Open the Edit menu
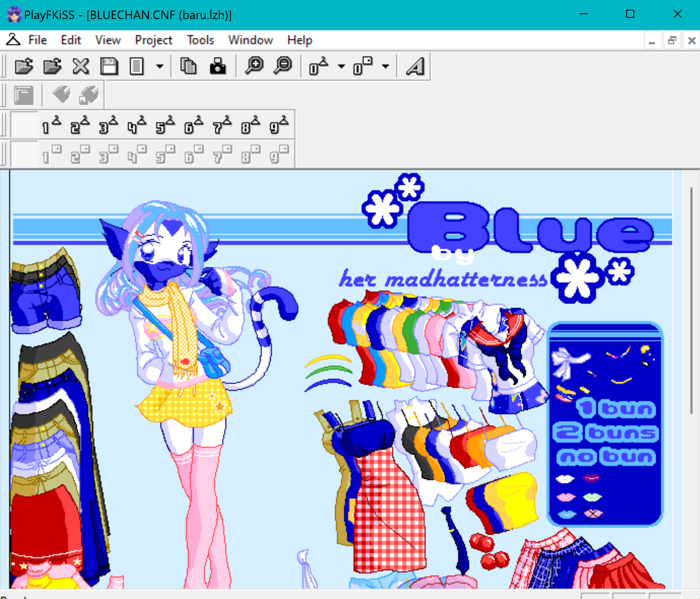 pos(71,40)
